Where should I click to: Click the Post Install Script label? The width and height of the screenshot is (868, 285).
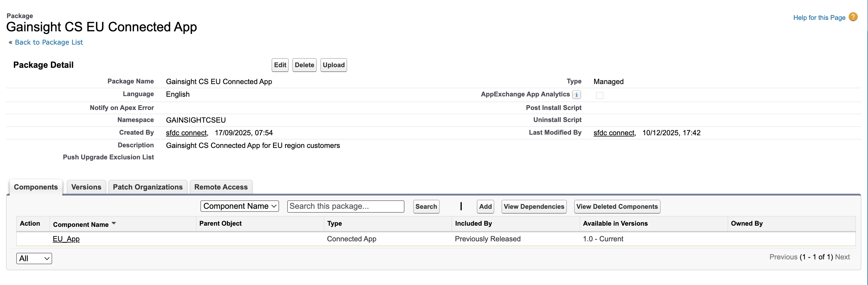554,108
